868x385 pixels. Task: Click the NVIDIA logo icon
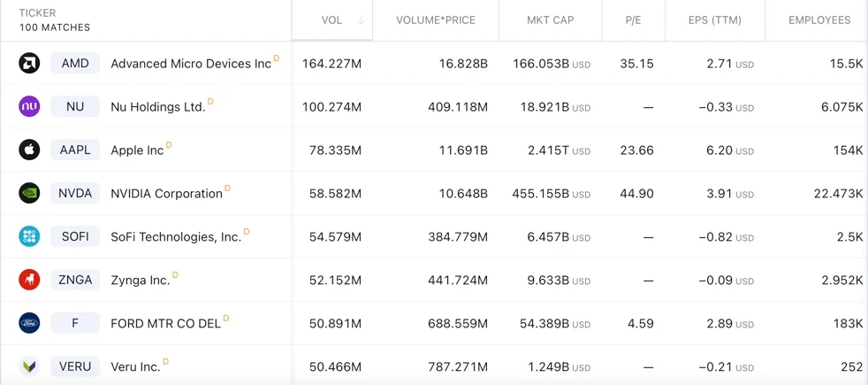point(29,193)
